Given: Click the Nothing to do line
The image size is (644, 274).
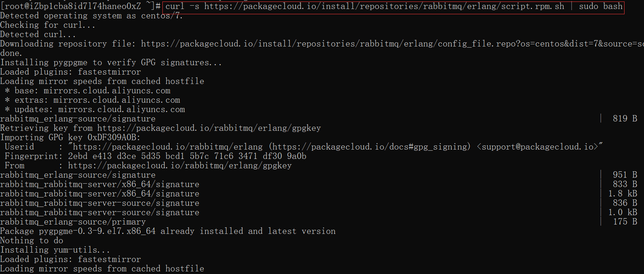Looking at the screenshot, I should pos(31,241).
